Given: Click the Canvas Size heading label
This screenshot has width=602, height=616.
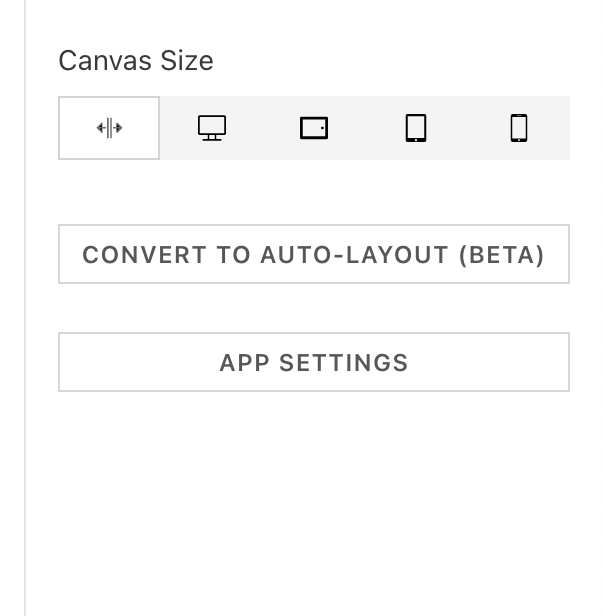Looking at the screenshot, I should coord(136,61).
